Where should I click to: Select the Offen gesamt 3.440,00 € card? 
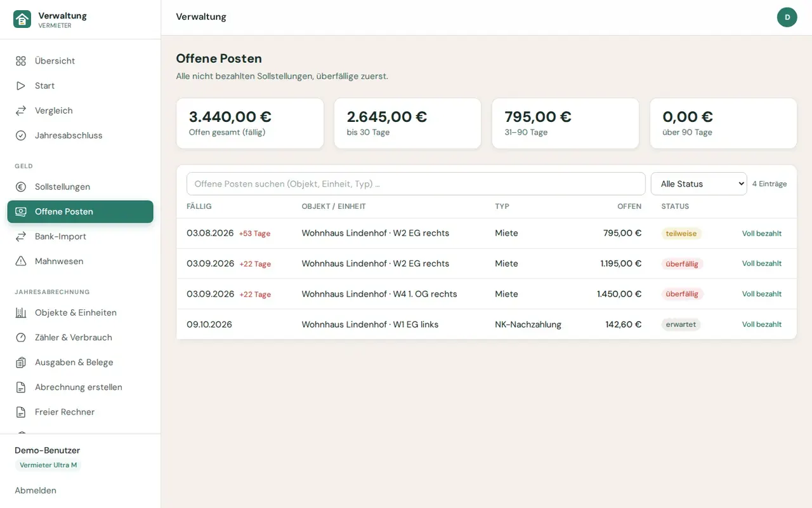point(250,123)
